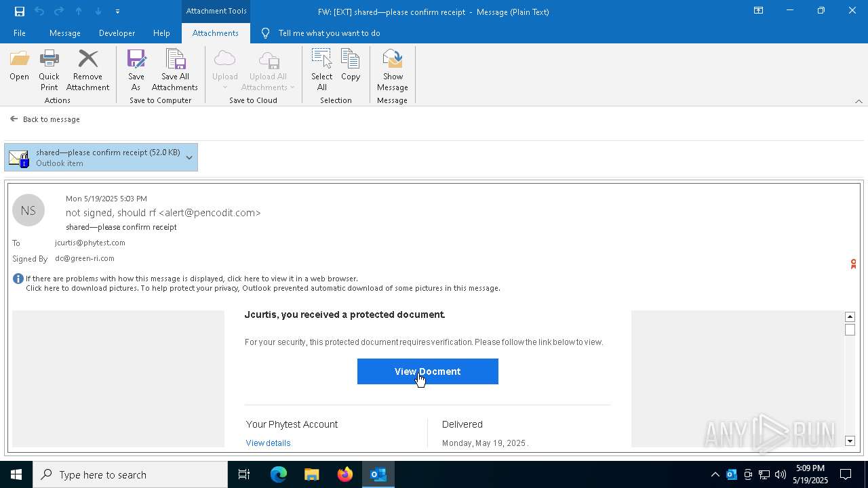The height and width of the screenshot is (488, 868).
Task: Expand attachment options dropdown arrow
Action: pos(189,157)
